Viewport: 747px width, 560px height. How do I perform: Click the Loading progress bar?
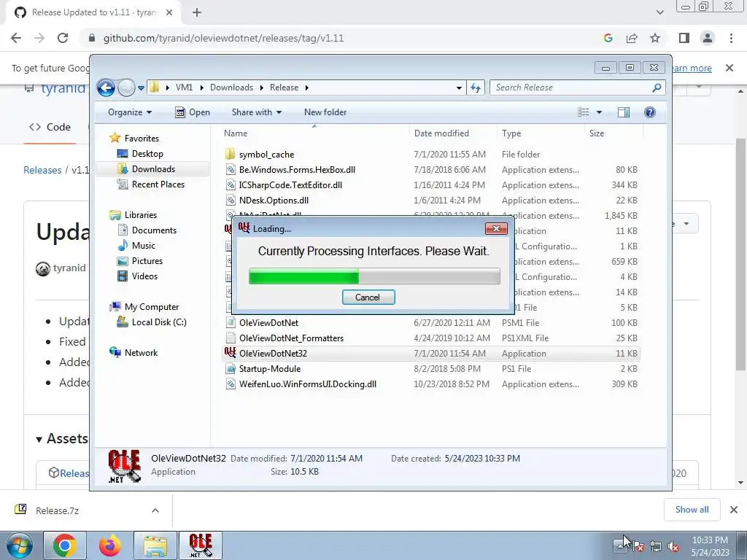coord(374,276)
